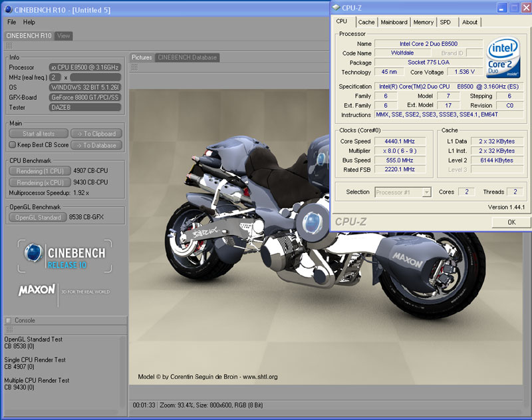
Task: Click the GFX-Board info field
Action: pyautogui.click(x=85, y=97)
